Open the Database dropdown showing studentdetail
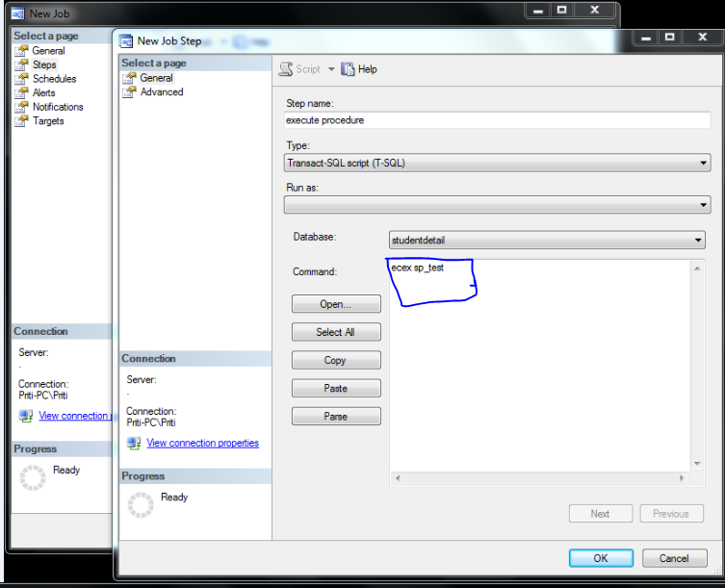This screenshot has height=588, width=725. click(547, 240)
